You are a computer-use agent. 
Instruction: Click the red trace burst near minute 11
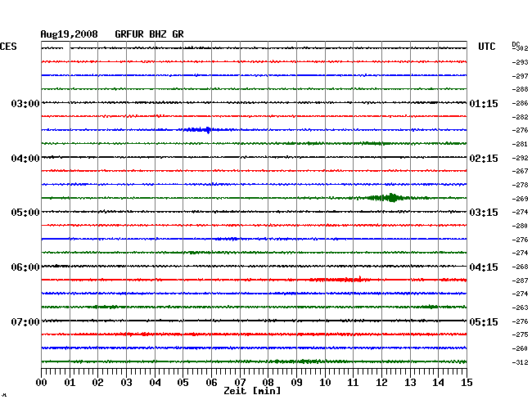[340, 279]
